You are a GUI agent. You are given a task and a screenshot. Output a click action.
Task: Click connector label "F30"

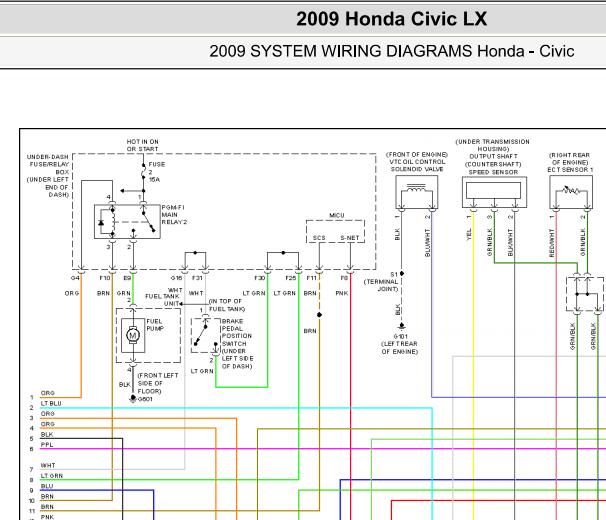pos(260,278)
